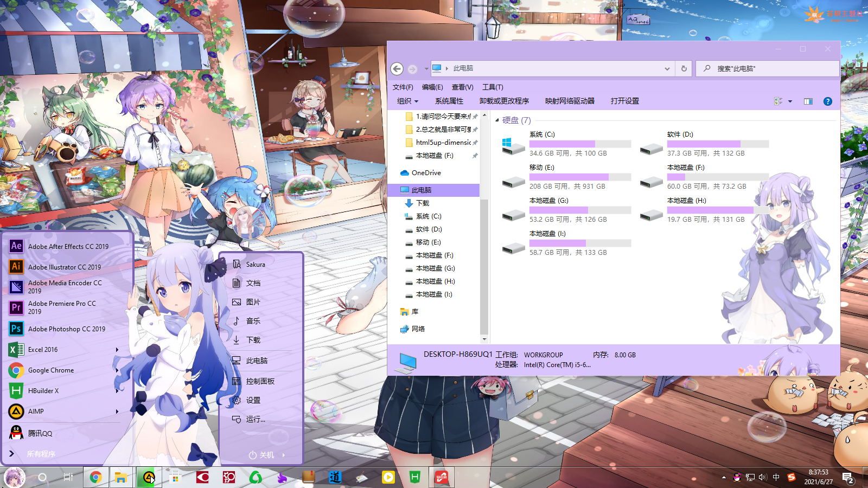Viewport: 868px width, 488px height.
Task: Select the 移动 (E:) drive usage bar
Action: click(x=580, y=177)
